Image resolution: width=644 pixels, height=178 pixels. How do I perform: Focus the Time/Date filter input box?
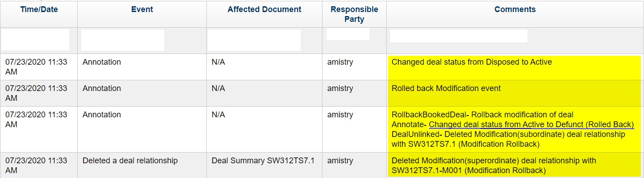(x=35, y=40)
